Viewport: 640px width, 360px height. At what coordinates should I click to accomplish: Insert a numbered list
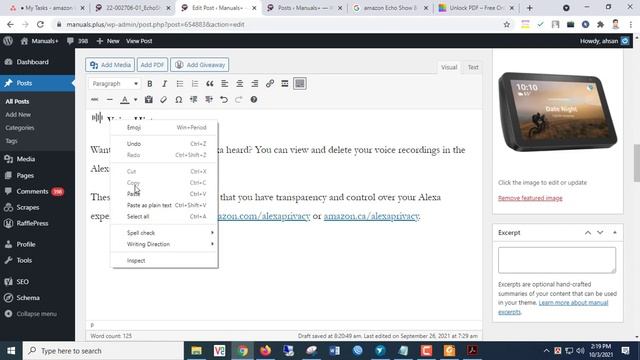pyautogui.click(x=195, y=84)
